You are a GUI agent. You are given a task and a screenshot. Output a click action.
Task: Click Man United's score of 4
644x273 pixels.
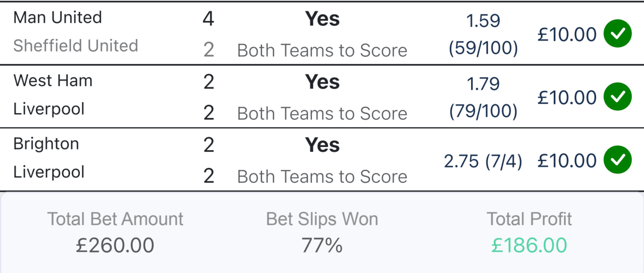[x=208, y=19]
